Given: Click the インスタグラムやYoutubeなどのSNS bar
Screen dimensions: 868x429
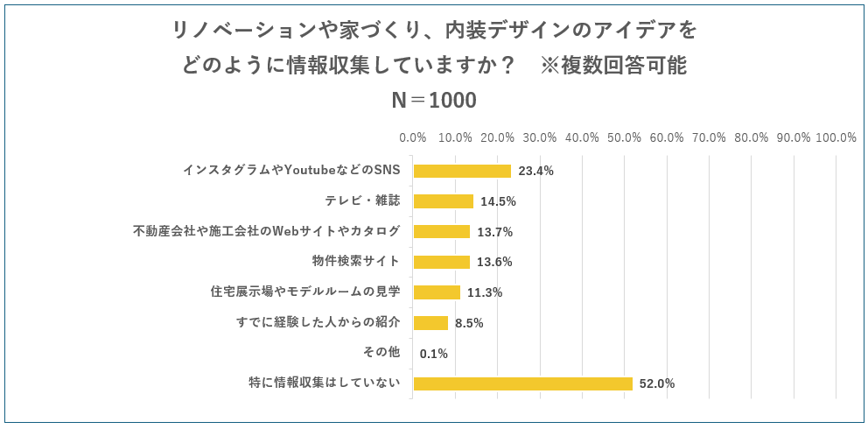Looking at the screenshot, I should click(462, 171).
